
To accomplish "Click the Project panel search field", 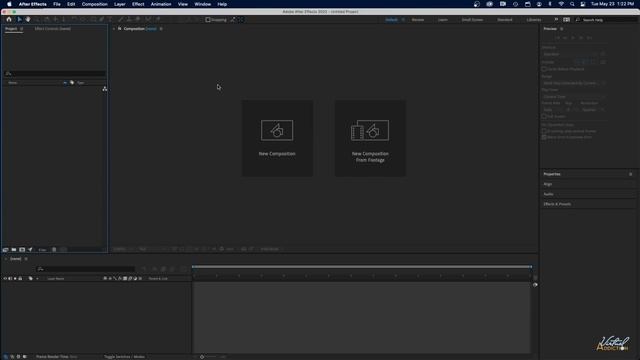I will pos(55,73).
